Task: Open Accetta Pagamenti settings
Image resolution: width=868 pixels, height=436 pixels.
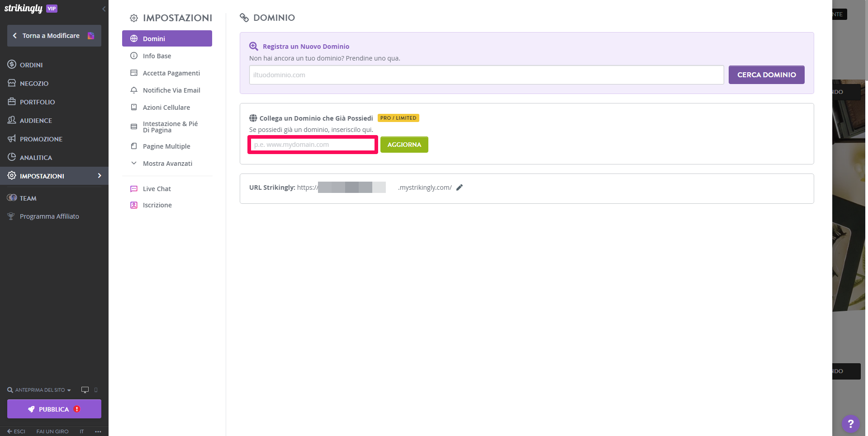Action: (171, 73)
